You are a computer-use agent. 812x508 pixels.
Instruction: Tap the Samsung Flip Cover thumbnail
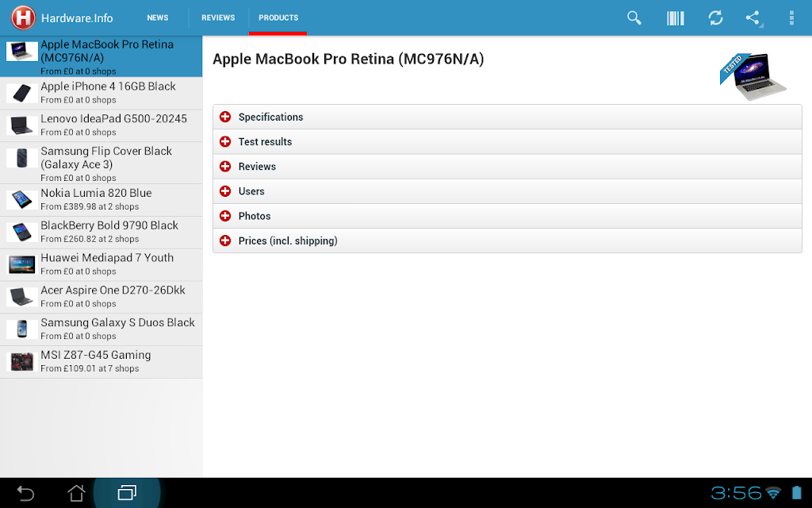tap(21, 158)
